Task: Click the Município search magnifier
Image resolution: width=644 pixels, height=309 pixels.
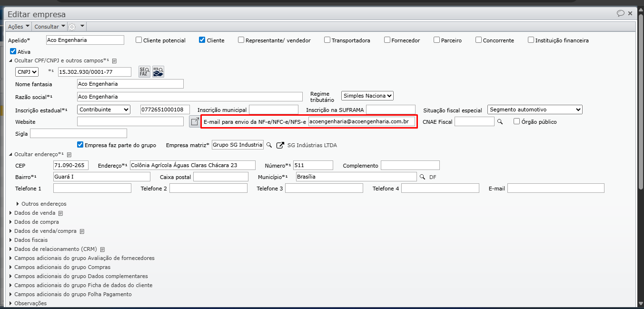Action: click(x=422, y=177)
